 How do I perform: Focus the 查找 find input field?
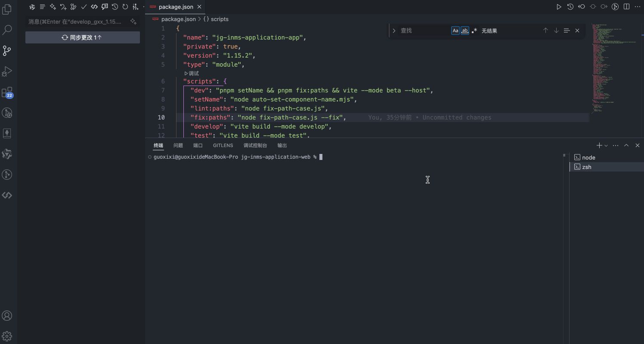[424, 31]
